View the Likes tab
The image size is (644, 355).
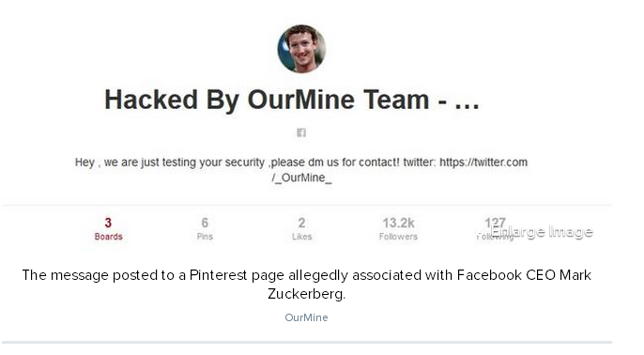[x=302, y=229]
